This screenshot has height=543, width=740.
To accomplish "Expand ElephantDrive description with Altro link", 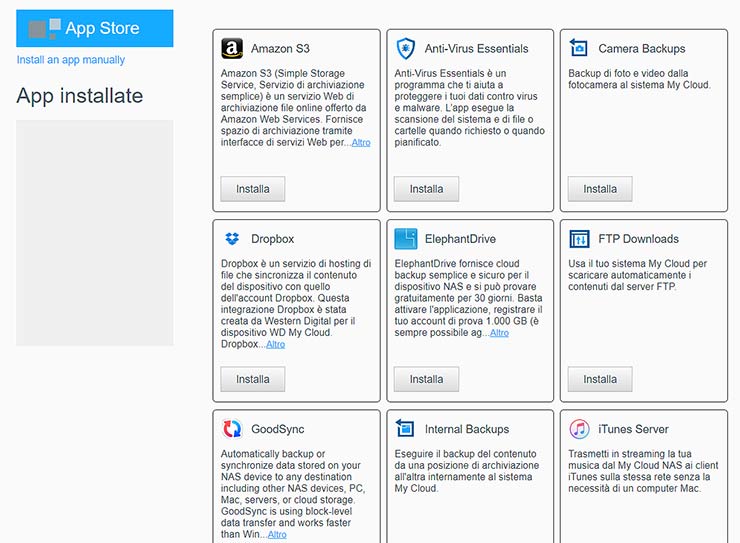I will click(499, 333).
